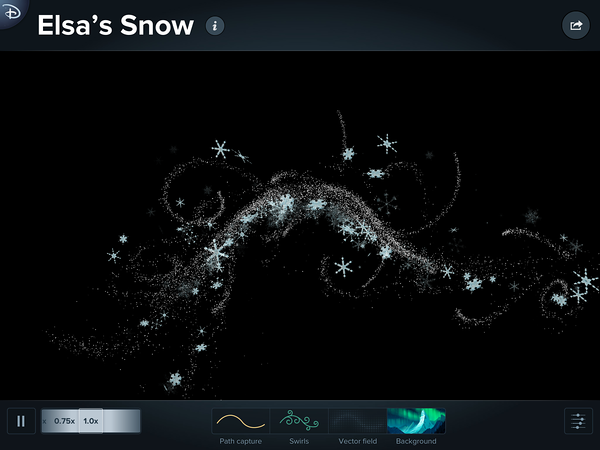Image resolution: width=600 pixels, height=450 pixels.
Task: Click the bright right end of speed bar
Action: pos(132,421)
